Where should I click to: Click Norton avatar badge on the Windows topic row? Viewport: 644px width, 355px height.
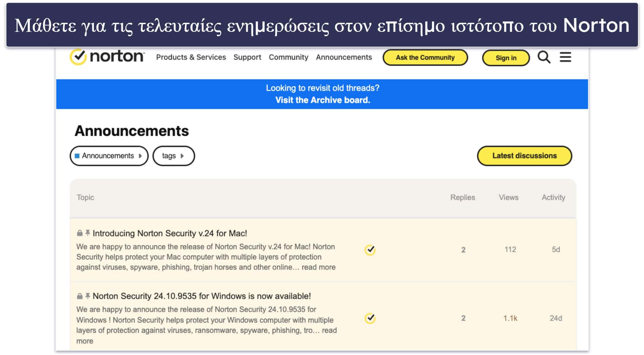click(370, 318)
